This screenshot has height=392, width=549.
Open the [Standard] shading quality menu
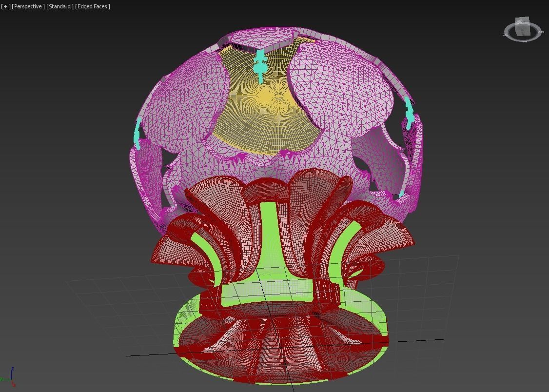tap(60, 6)
